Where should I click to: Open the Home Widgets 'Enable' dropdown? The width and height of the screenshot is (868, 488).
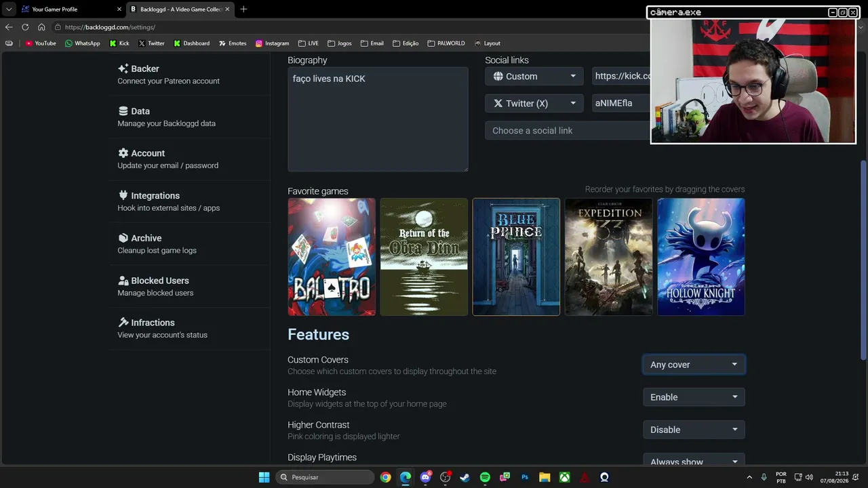tap(694, 397)
